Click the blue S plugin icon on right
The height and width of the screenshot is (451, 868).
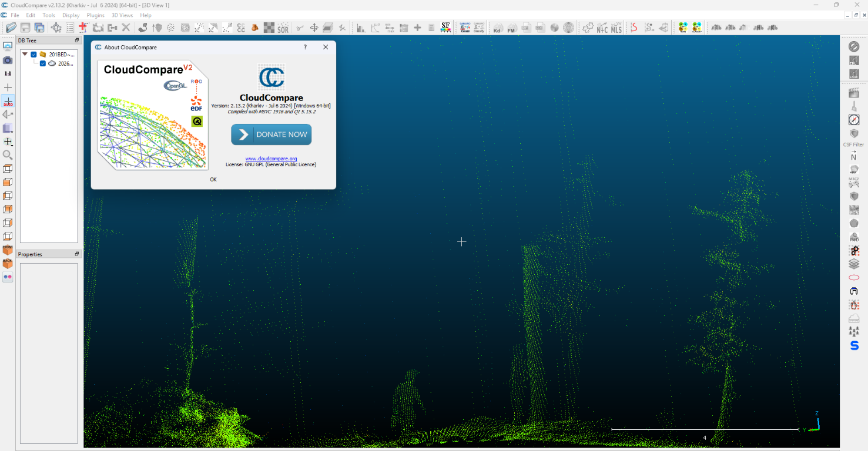click(854, 345)
